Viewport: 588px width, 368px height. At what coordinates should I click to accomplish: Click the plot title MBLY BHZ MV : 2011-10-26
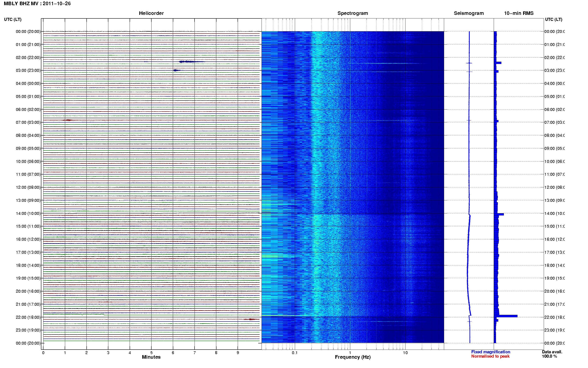click(x=37, y=4)
